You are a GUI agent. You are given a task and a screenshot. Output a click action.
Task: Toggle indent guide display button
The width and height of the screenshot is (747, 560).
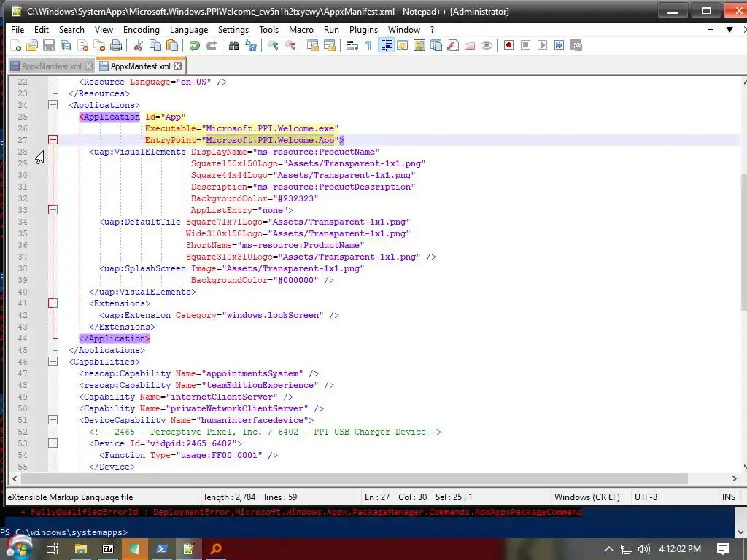[x=387, y=45]
